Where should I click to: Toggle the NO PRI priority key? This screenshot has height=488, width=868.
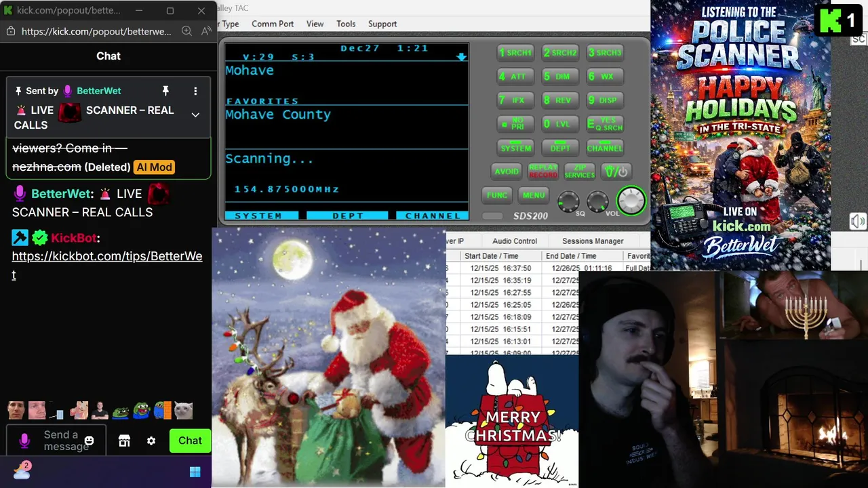coord(515,124)
